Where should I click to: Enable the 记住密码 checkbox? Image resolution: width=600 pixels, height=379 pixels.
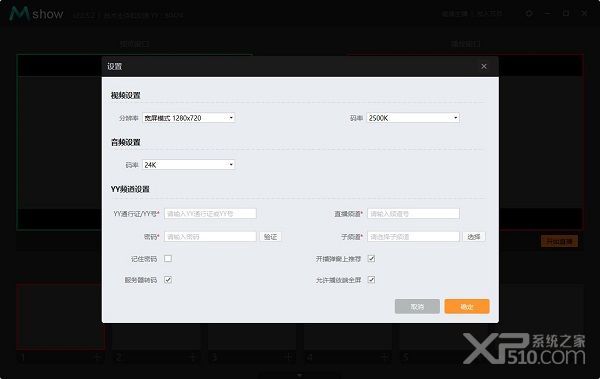168,258
